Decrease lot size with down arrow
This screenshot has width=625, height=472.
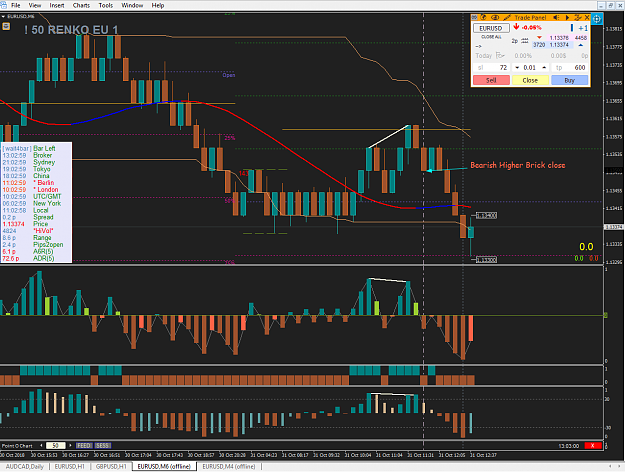pyautogui.click(x=517, y=67)
